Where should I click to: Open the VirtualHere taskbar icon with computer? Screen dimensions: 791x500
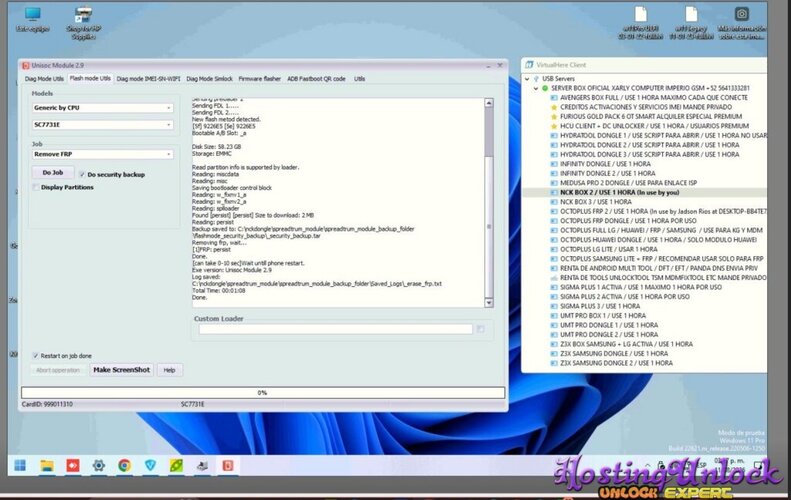click(202, 465)
